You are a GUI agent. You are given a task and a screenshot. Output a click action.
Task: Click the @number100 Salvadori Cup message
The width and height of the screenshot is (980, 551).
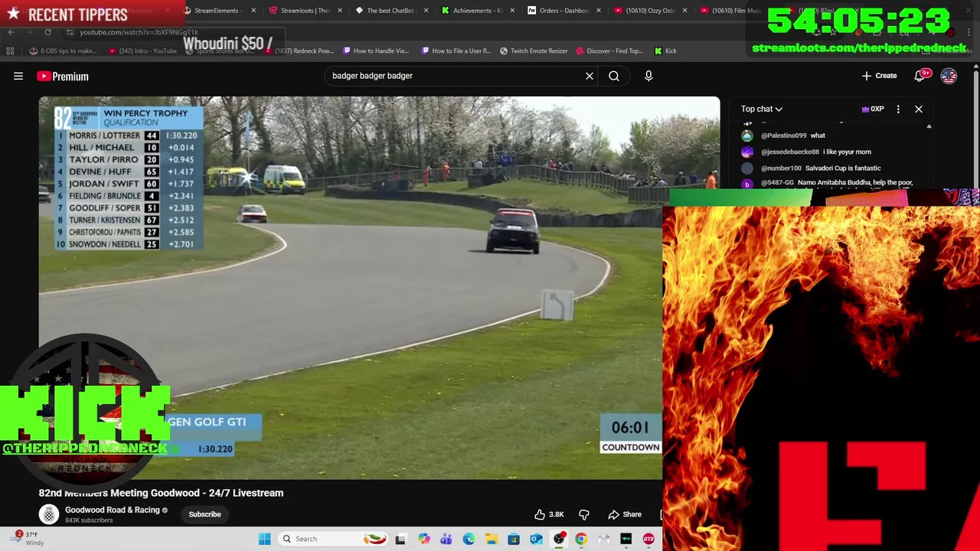click(811, 168)
